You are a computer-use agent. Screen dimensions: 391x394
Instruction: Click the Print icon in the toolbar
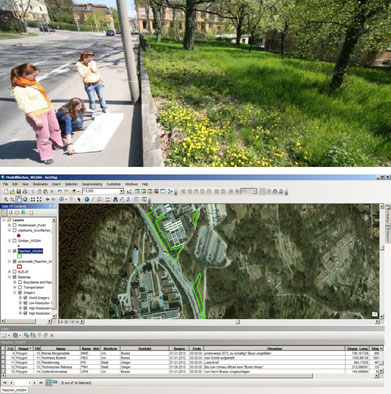[25, 191]
